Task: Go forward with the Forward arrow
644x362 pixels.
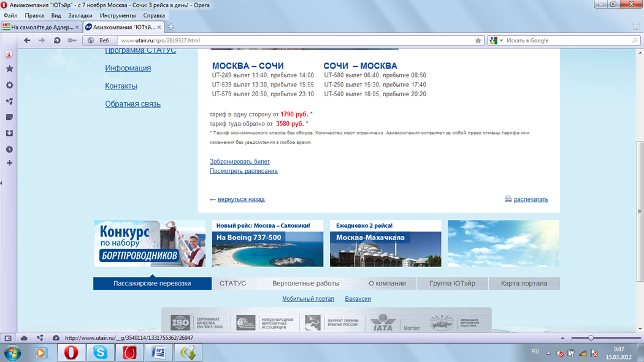Action: point(42,40)
